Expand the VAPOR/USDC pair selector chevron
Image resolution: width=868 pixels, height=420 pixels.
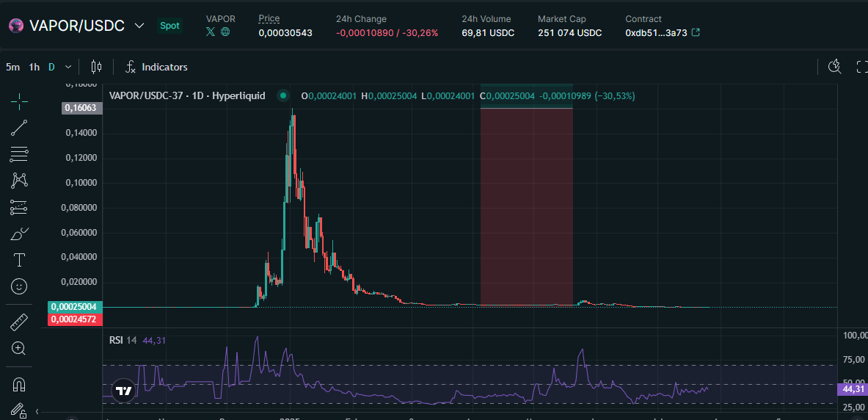[139, 26]
